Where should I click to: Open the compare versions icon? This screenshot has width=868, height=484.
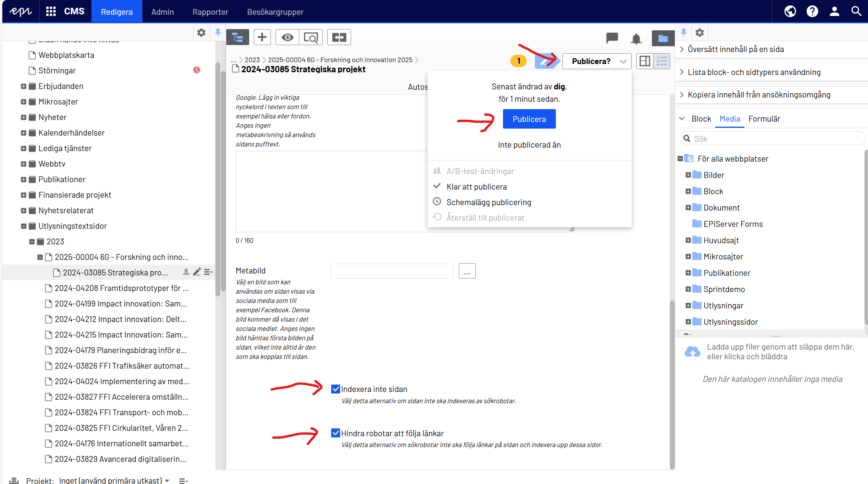click(339, 37)
